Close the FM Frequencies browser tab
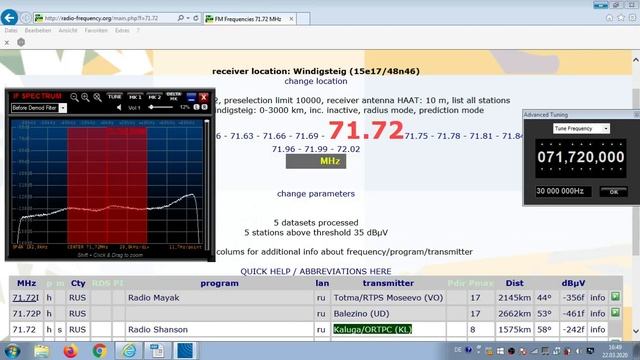 291,19
